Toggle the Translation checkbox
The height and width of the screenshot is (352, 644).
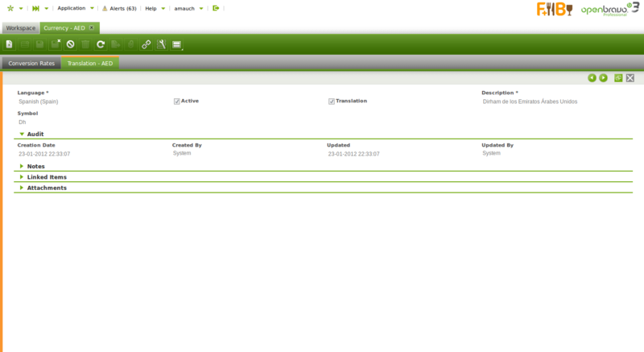332,101
